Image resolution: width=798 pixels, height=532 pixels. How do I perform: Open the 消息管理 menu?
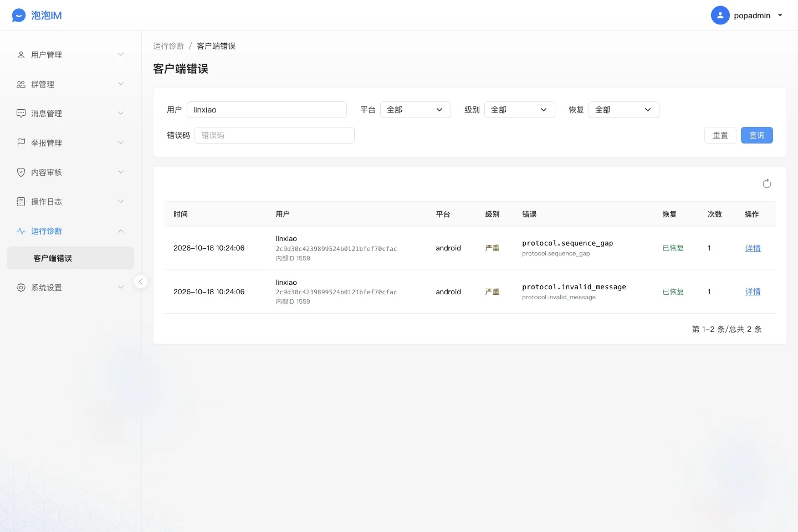70,114
